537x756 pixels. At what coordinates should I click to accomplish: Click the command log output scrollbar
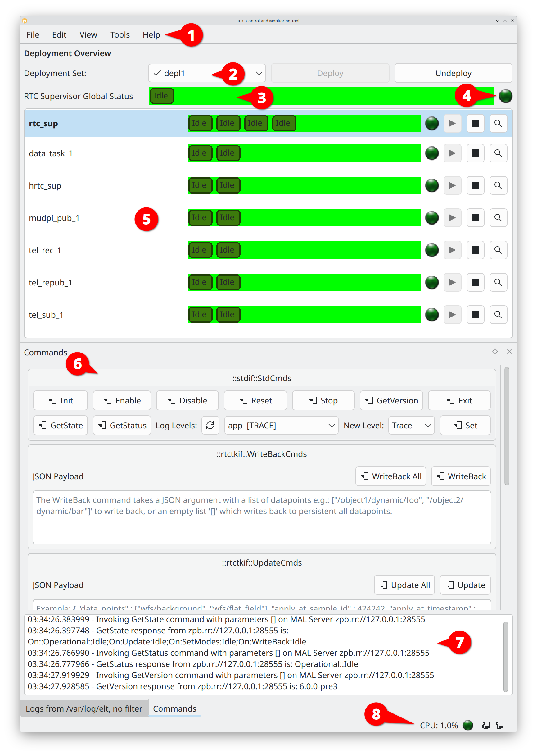[505, 657]
